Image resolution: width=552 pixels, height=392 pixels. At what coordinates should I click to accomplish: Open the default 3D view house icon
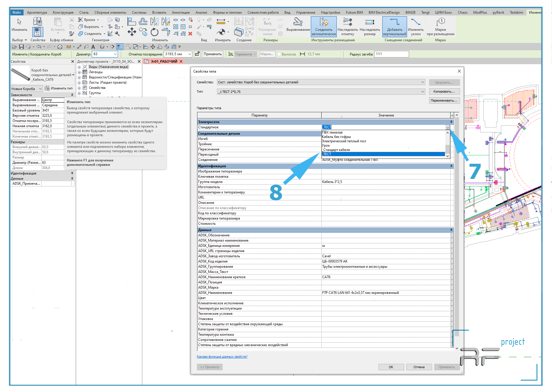(x=102, y=47)
